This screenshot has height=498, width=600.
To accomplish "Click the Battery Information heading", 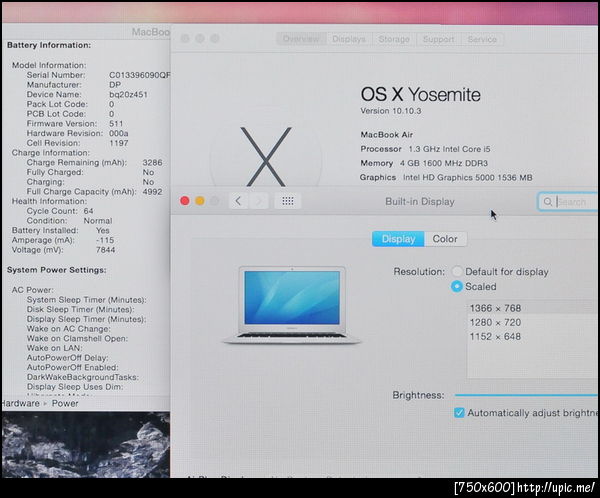I will (49, 45).
